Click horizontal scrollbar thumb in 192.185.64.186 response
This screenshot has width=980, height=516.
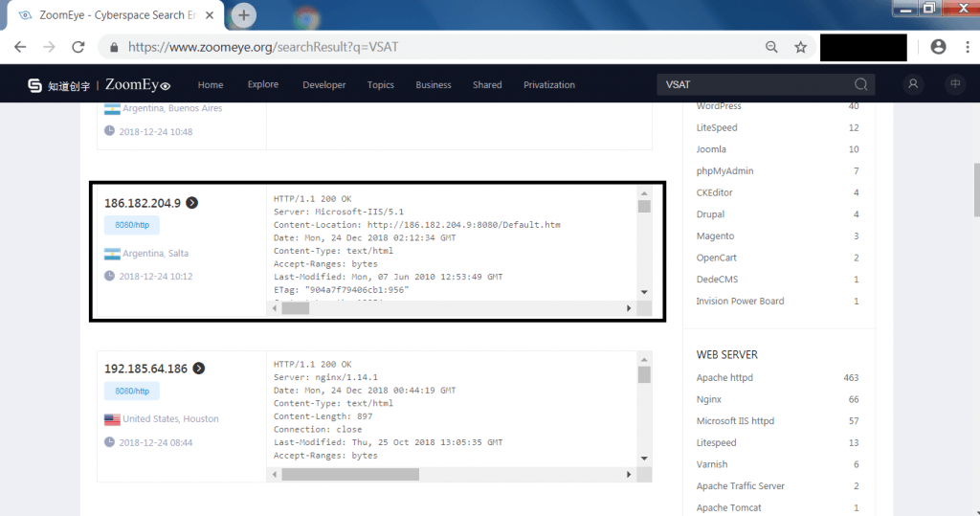[350, 475]
